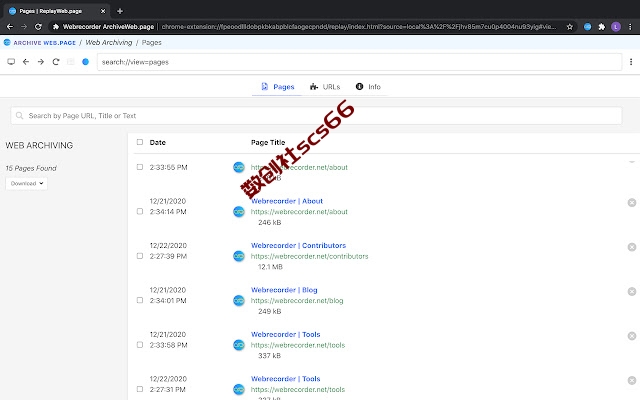Open a new browser tab
This screenshot has height=400, width=640.
click(x=120, y=11)
